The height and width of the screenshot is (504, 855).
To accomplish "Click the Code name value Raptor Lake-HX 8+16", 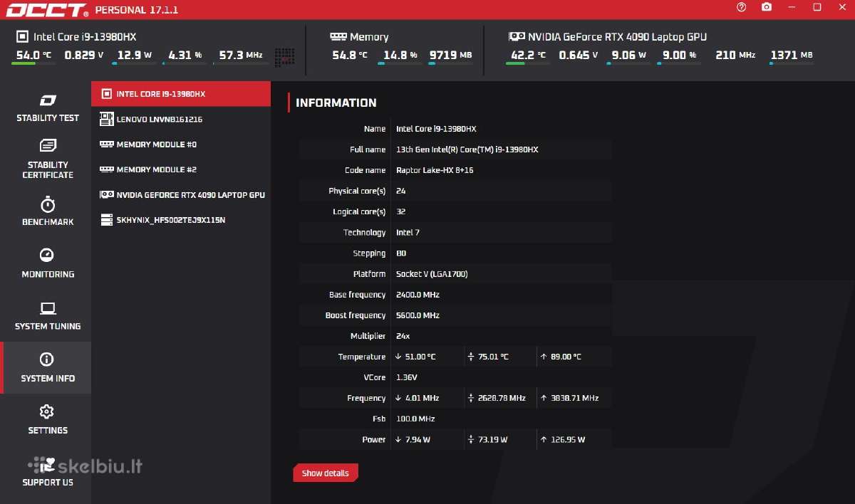I will point(435,170).
